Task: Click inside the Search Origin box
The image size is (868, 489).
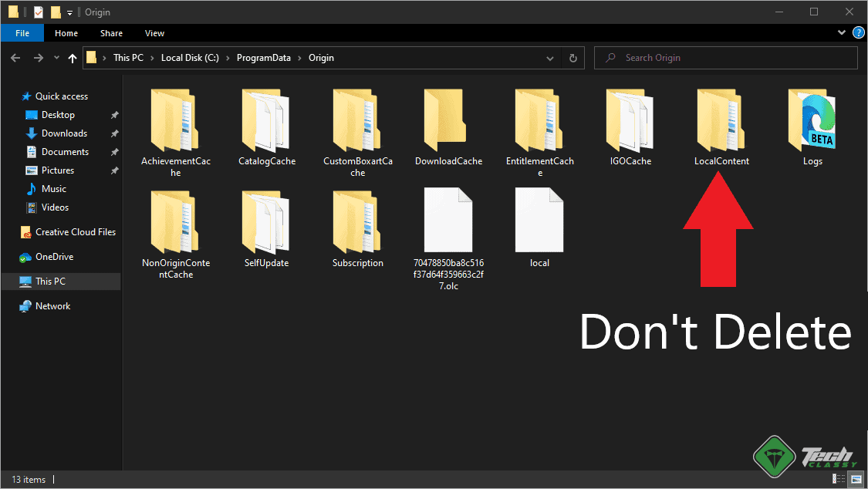Action: click(x=725, y=57)
